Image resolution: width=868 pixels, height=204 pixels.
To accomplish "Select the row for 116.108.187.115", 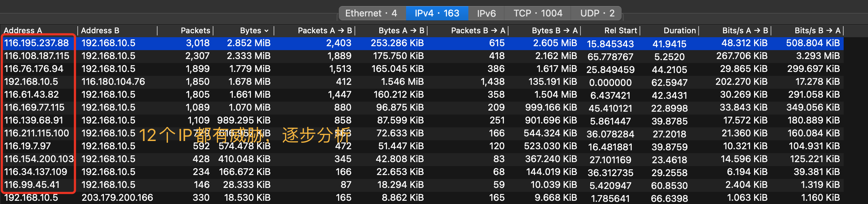I will pyautogui.click(x=37, y=56).
